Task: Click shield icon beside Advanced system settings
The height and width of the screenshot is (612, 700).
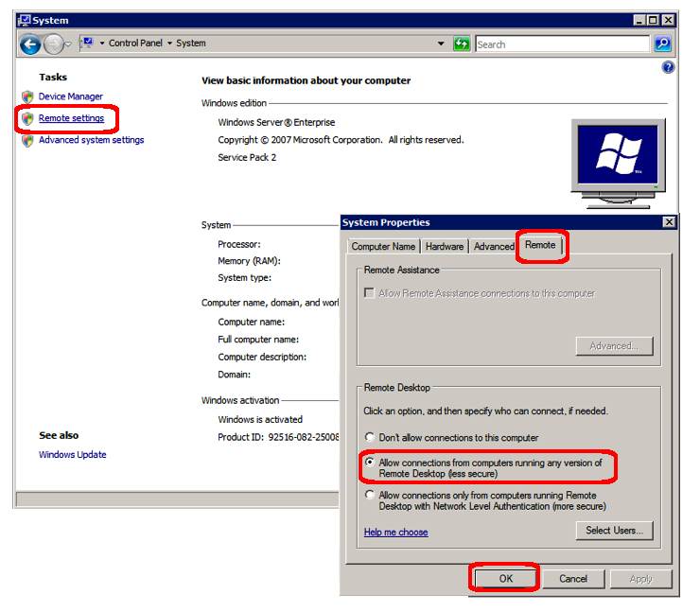Action: 27,140
